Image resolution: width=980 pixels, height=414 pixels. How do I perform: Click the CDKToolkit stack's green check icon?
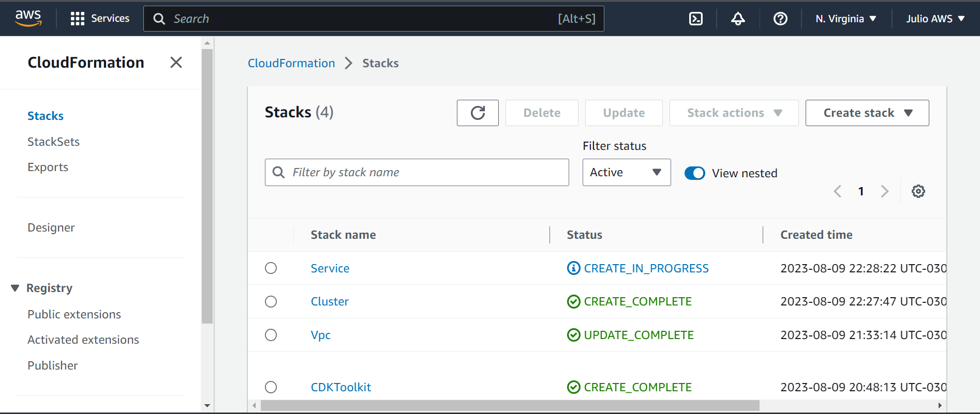[x=573, y=387]
